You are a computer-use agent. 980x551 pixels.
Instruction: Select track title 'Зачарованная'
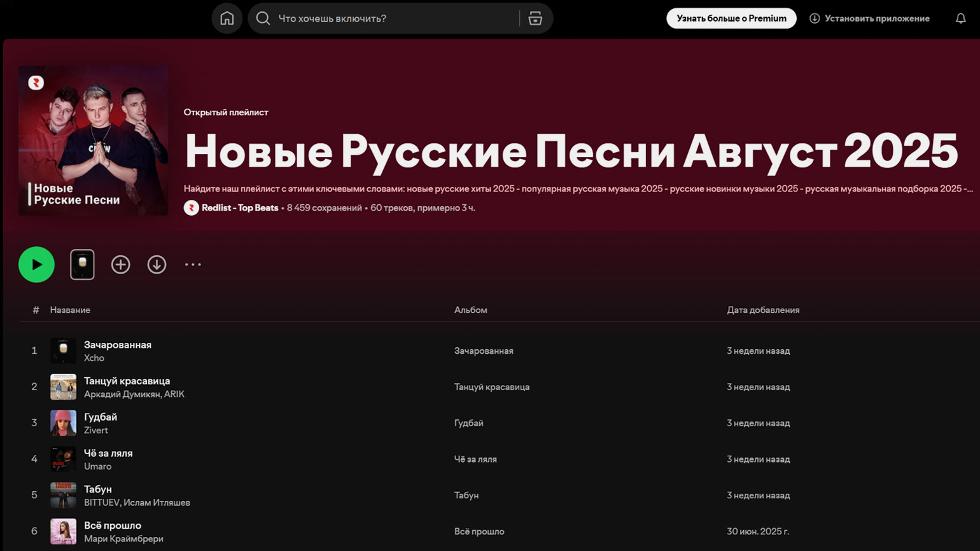(118, 345)
